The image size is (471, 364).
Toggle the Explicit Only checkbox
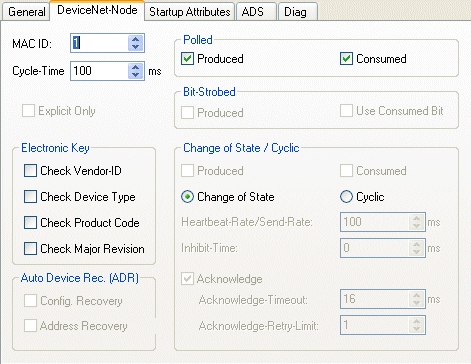[x=28, y=111]
